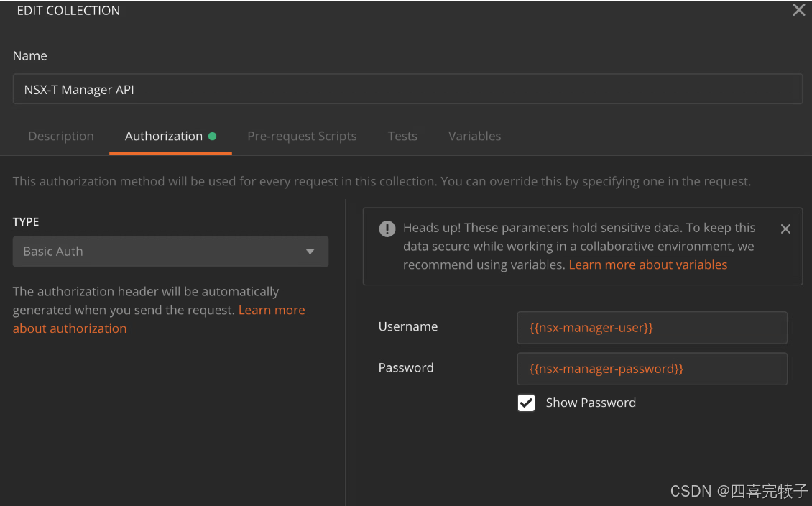Click the Heads up exclamation icon
Viewport: 812px width, 506px height.
coord(387,229)
